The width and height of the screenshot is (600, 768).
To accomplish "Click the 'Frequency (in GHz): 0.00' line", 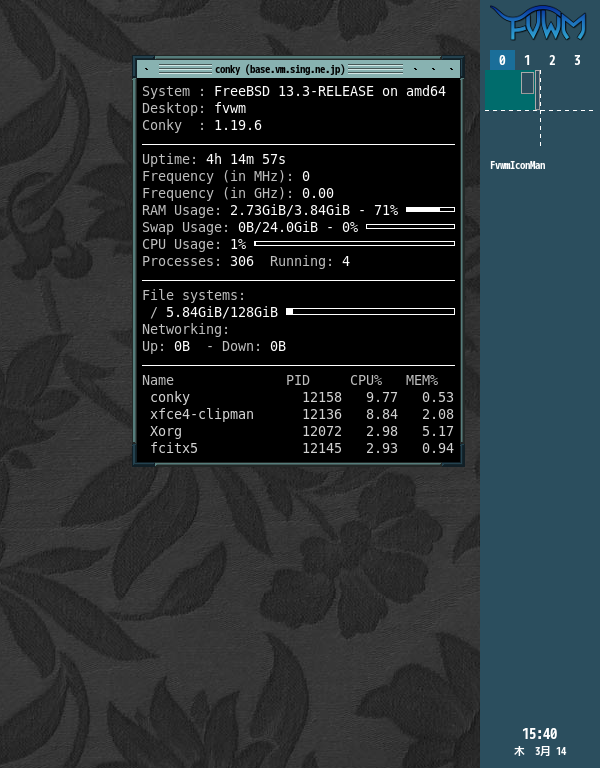I will tap(238, 193).
